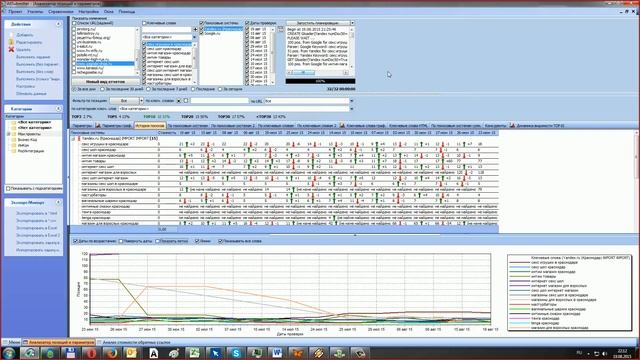
Task: Toggle the Поисковые системы checkbox
Action: (x=202, y=23)
